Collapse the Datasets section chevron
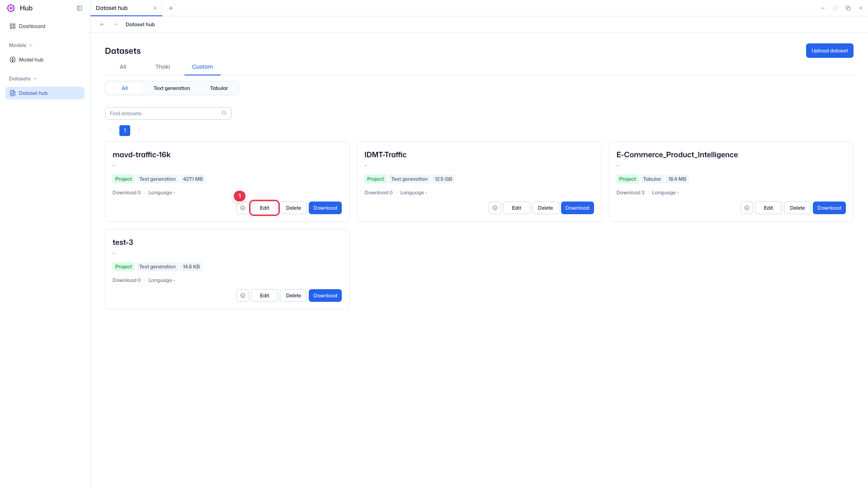Viewport: 868px width, 488px height. [35, 79]
